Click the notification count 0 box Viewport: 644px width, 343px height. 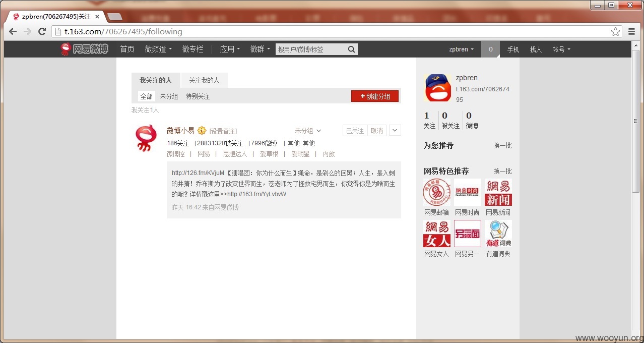490,49
